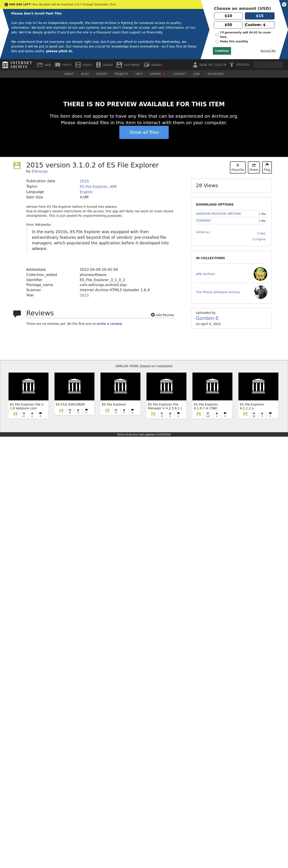Download the Android Package Archive file
The height and width of the screenshot is (868, 288).
coord(218,214)
